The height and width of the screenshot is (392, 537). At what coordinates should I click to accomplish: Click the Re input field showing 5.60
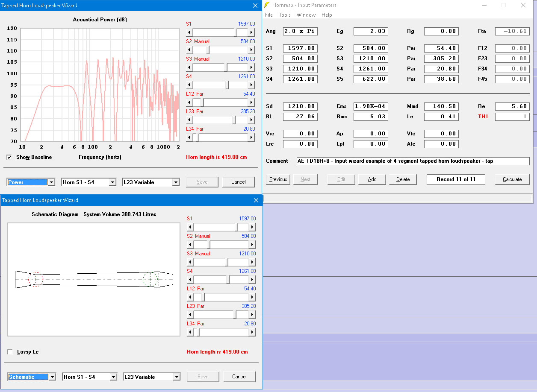point(512,106)
